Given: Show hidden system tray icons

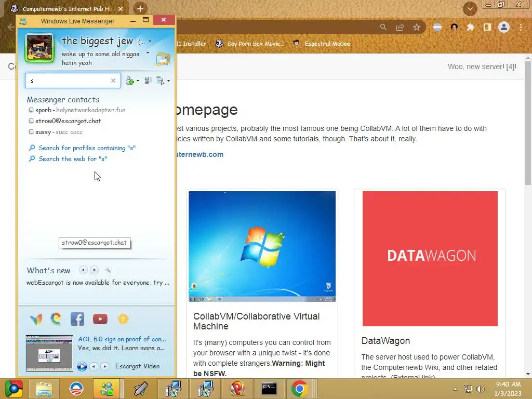Looking at the screenshot, I should click(x=455, y=389).
